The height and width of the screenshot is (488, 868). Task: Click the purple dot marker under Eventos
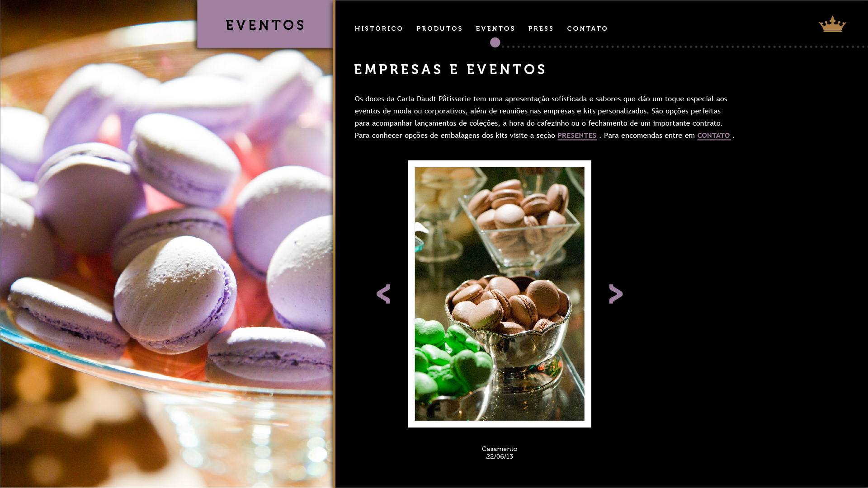pyautogui.click(x=495, y=42)
